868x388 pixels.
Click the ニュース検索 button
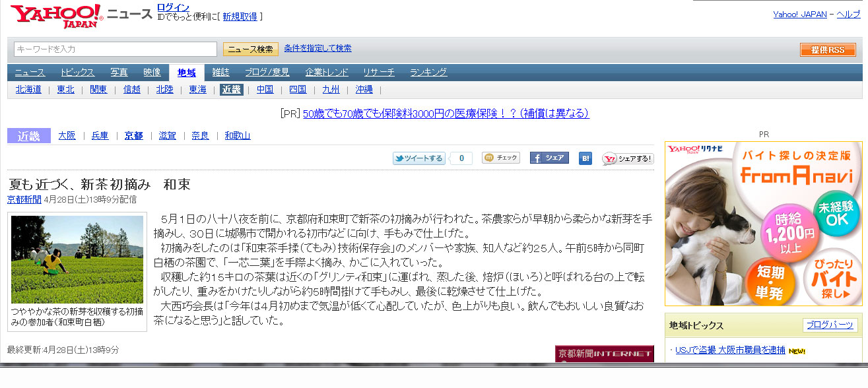[251, 49]
